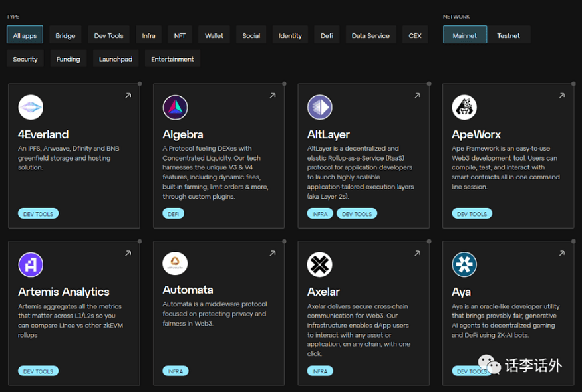Image resolution: width=582 pixels, height=392 pixels.
Task: Filter apps by Infra type
Action: click(148, 35)
